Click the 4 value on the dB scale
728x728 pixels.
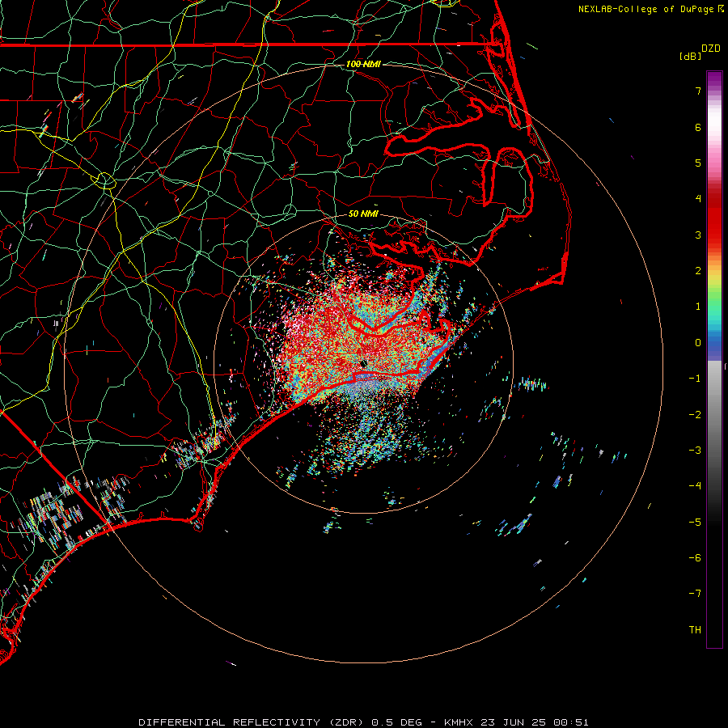698,199
